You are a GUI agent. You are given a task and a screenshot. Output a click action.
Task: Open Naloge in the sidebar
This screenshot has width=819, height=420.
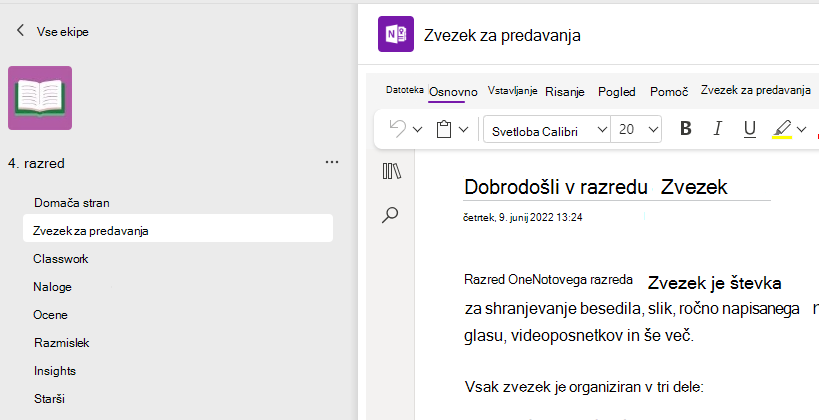point(52,287)
